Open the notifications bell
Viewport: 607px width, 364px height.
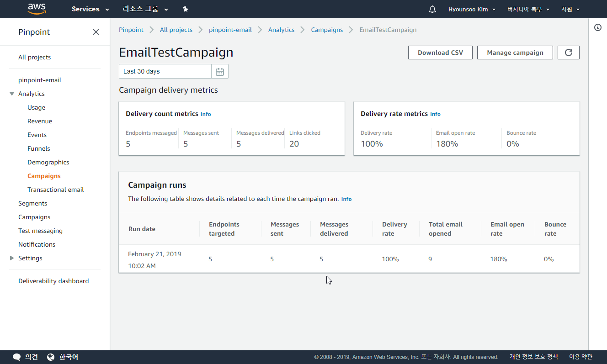(x=432, y=9)
